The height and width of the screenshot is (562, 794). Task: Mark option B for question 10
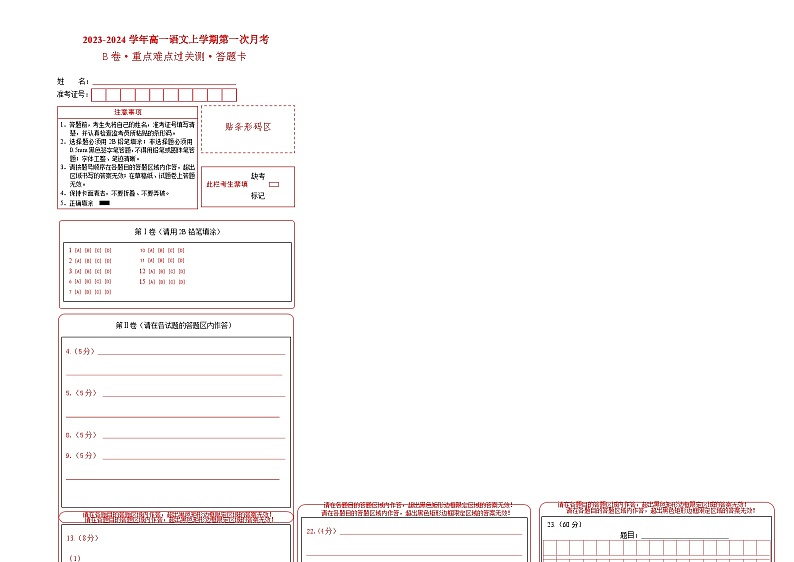[161, 251]
